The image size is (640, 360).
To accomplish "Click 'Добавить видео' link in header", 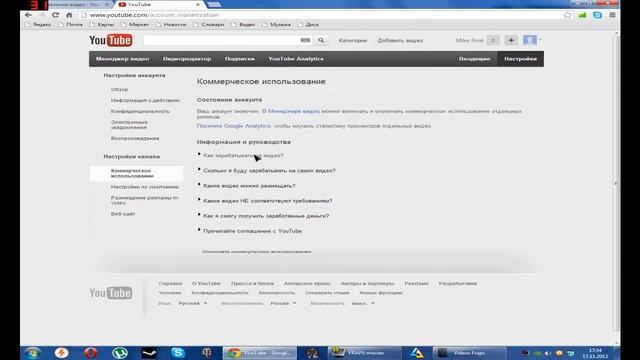I will (400, 40).
